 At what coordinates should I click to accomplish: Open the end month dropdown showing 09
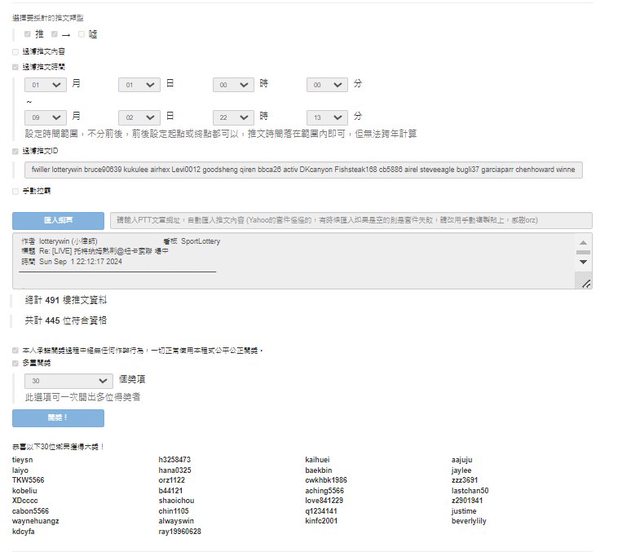click(46, 117)
